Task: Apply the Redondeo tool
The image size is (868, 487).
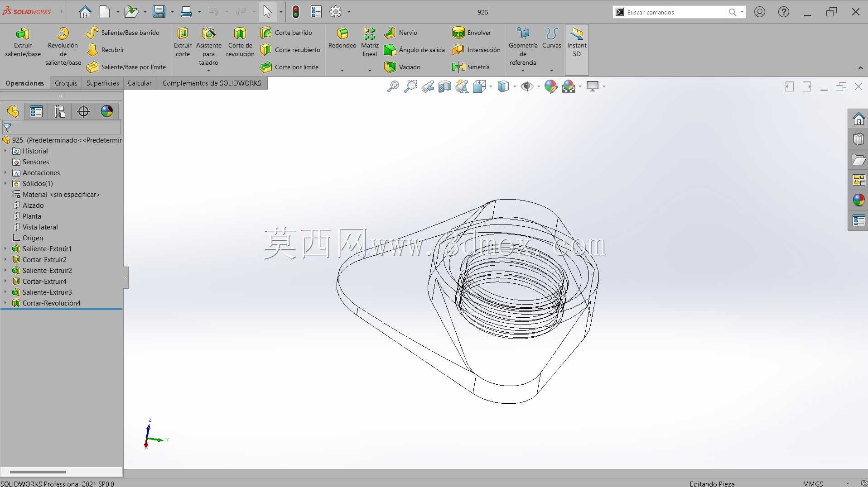Action: pyautogui.click(x=342, y=38)
